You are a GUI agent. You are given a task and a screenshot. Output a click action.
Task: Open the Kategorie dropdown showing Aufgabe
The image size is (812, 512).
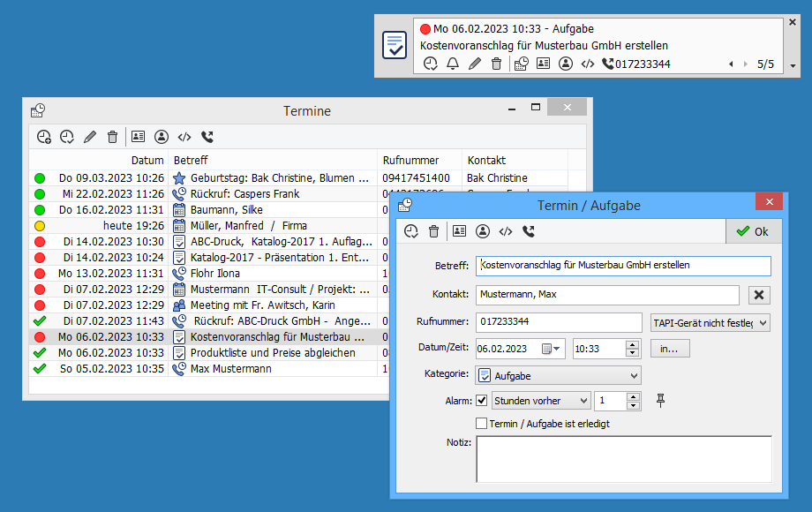[558, 375]
